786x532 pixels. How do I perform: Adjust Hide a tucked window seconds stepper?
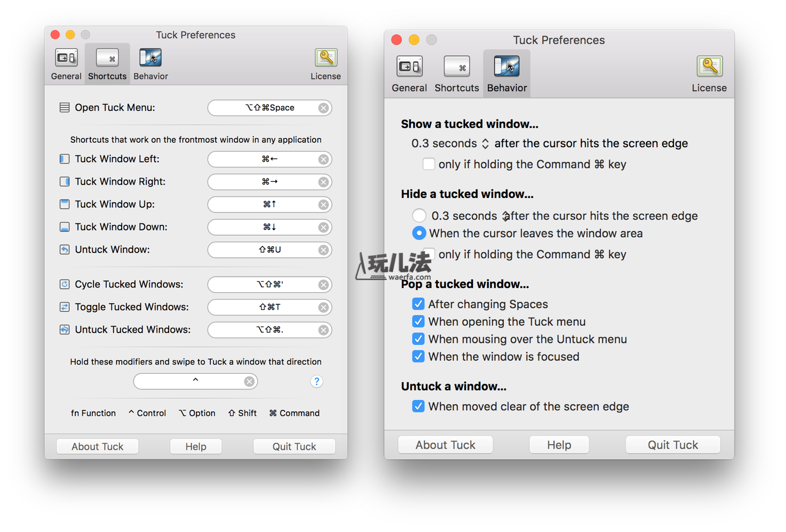click(506, 216)
